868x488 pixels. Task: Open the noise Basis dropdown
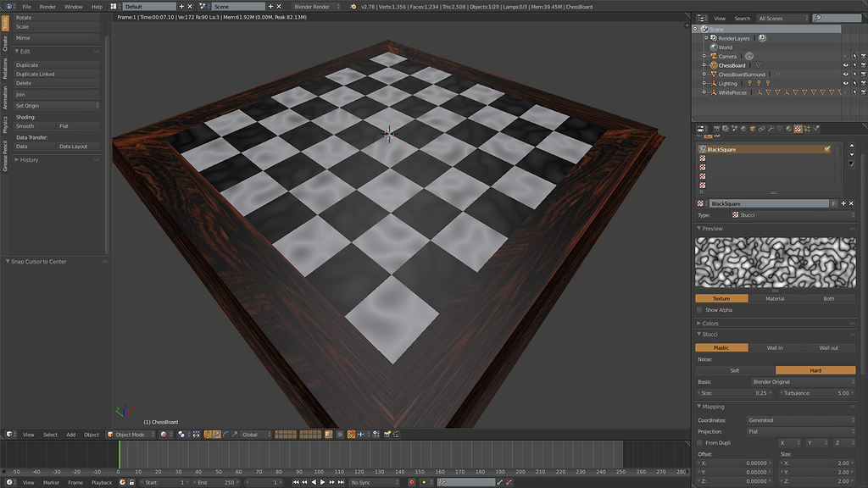801,382
